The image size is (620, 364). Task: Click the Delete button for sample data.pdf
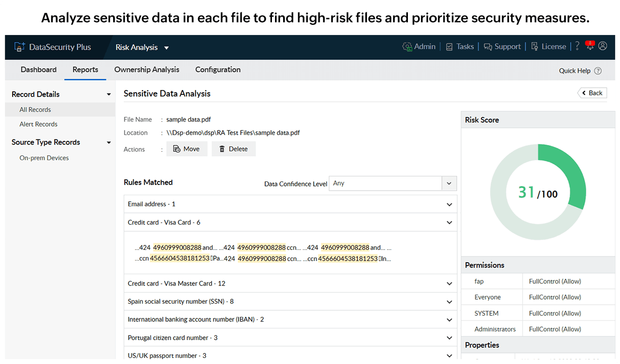(233, 149)
